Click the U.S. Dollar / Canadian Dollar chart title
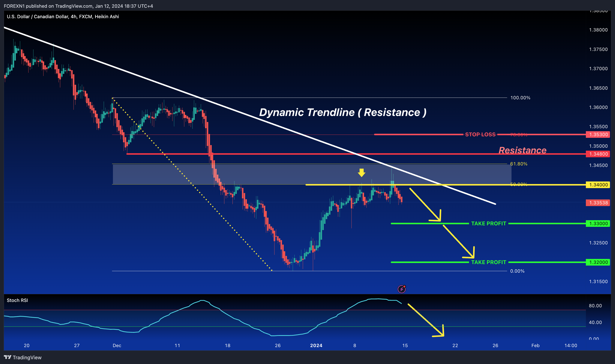 coord(63,16)
